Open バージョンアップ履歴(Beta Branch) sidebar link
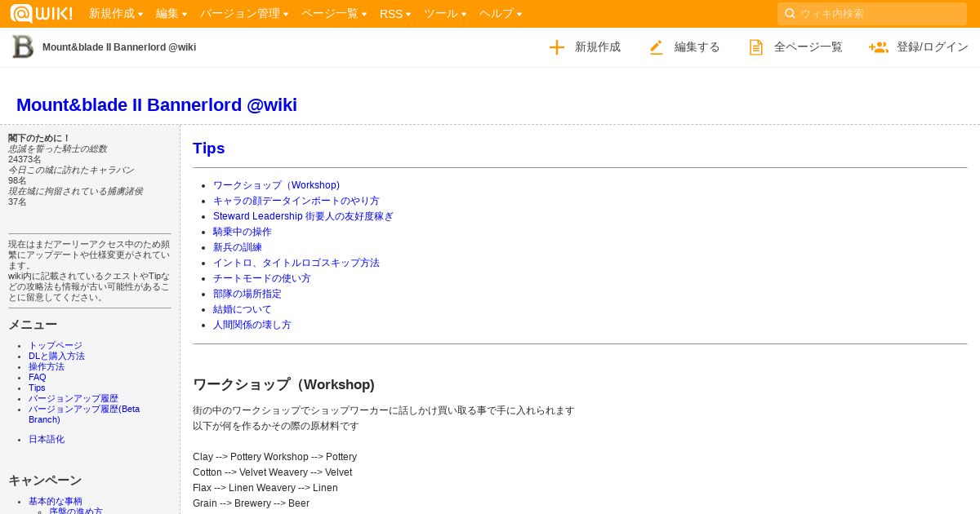 tap(84, 414)
